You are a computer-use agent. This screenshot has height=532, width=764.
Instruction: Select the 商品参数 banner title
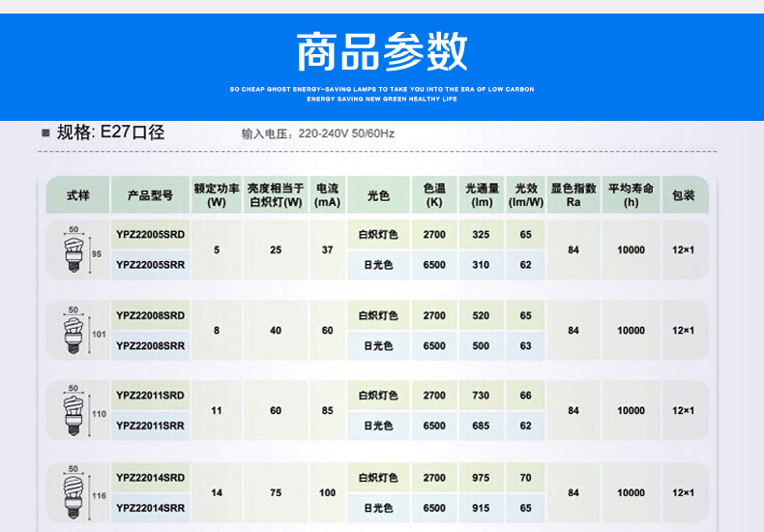point(382,51)
